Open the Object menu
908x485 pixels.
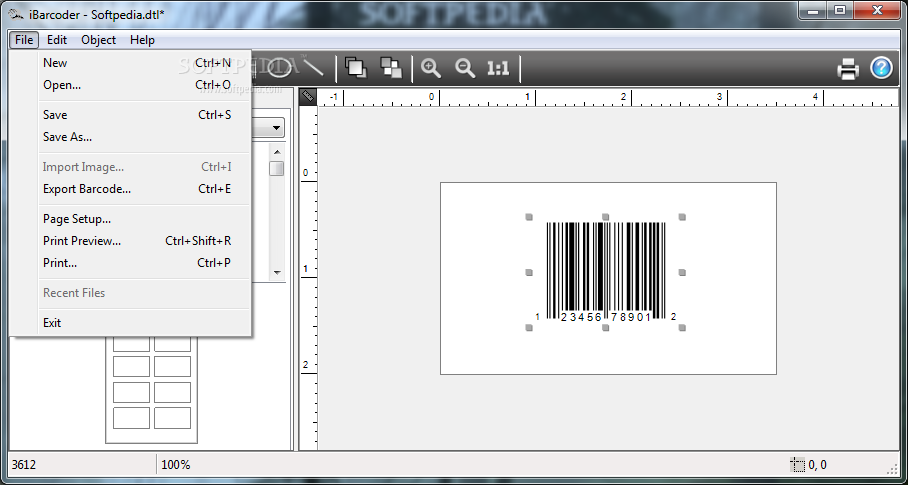pos(98,40)
